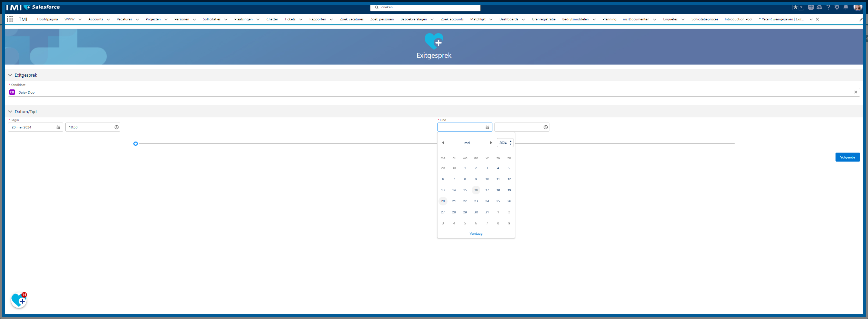Click the Daisy Dop record icon
Viewport: 868px width, 319px height.
12,92
